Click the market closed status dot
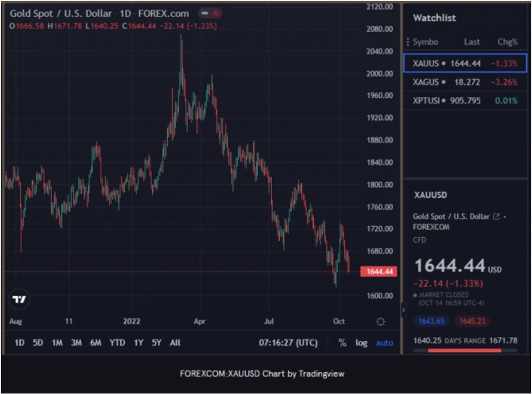This screenshot has width=532, height=394. [x=416, y=295]
